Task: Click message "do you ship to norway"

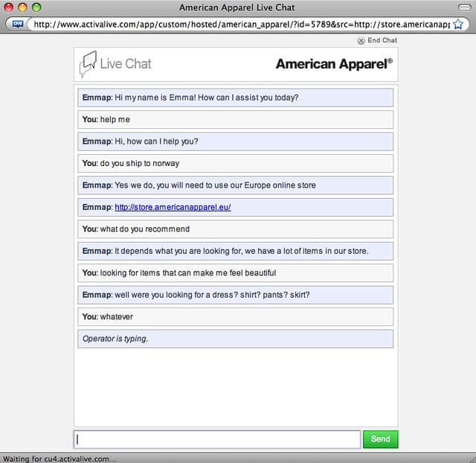Action: (235, 164)
